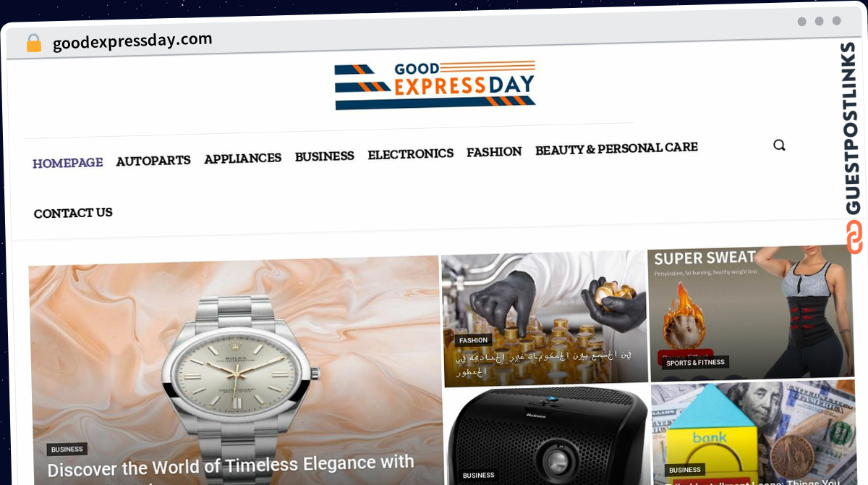This screenshot has width=868, height=485.
Task: Click Business tag on bank loans article
Action: point(685,470)
